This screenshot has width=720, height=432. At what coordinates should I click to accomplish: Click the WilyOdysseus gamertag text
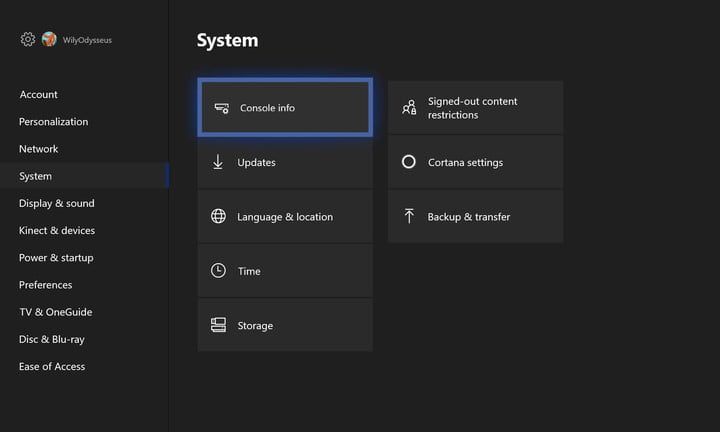click(x=87, y=40)
